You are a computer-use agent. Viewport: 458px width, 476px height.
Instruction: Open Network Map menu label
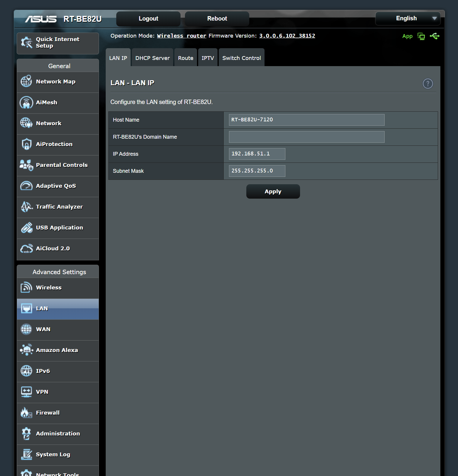tap(56, 81)
